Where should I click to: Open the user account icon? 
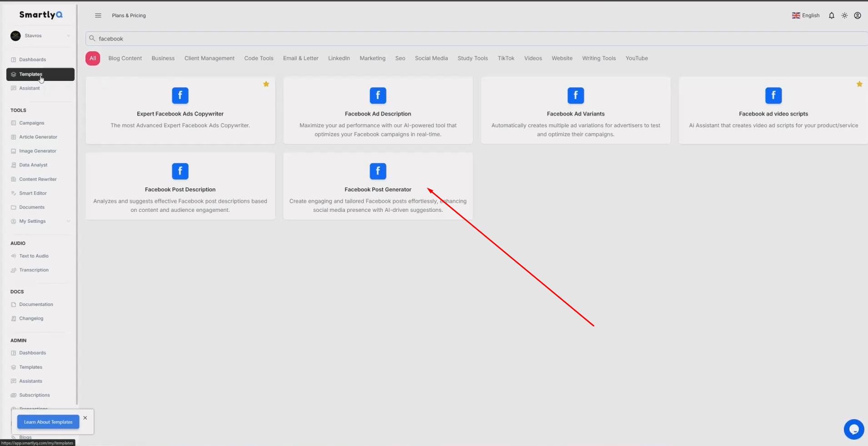(858, 15)
